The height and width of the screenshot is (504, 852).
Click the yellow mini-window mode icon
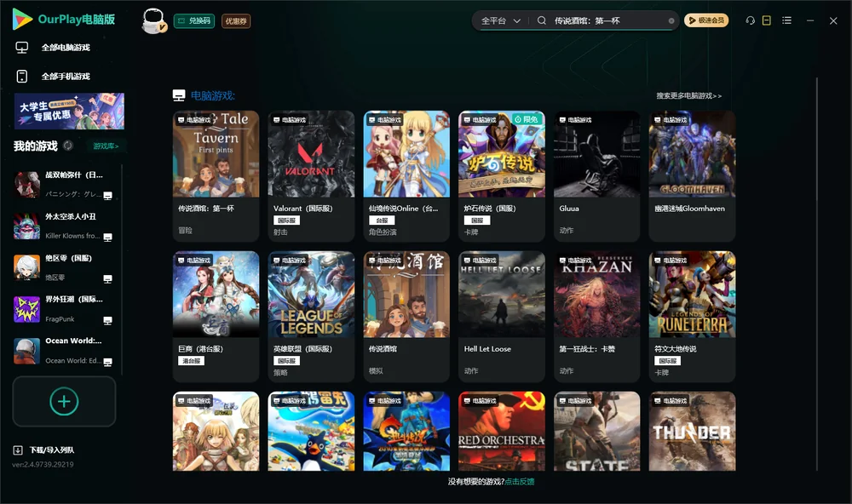pos(766,20)
